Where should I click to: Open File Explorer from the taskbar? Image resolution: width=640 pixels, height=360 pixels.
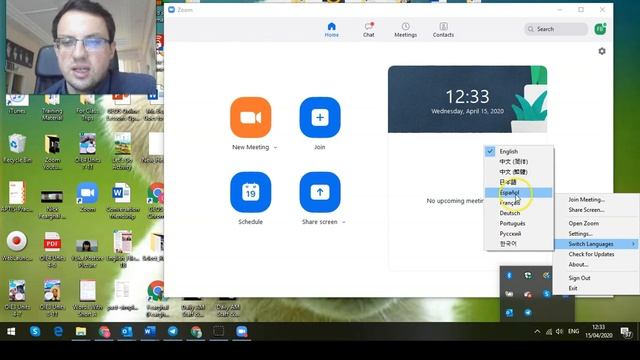[81, 331]
